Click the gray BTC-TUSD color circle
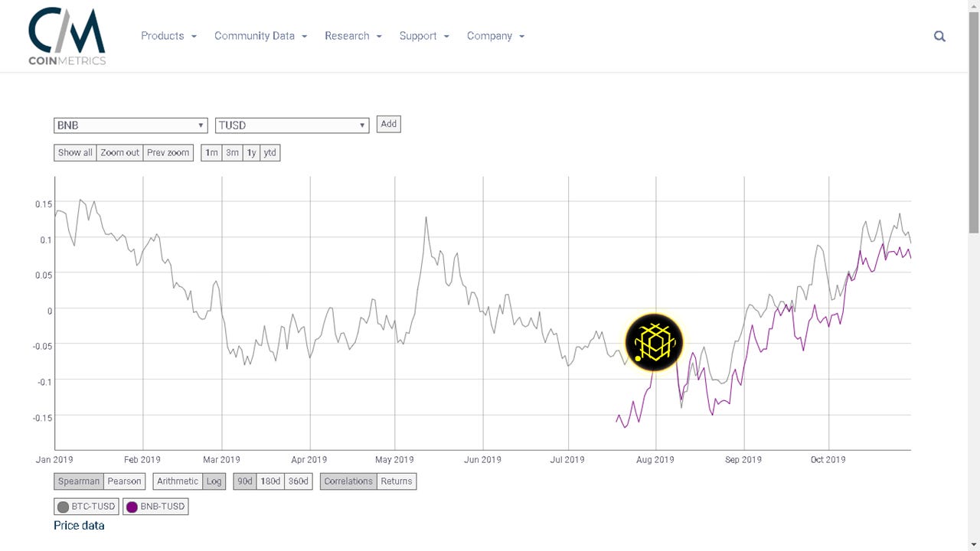980x551 pixels. tap(64, 507)
